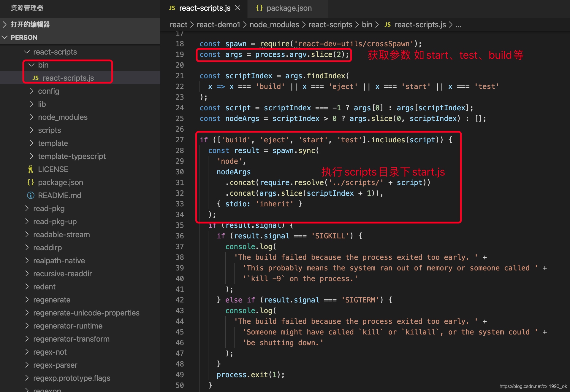Click the JS file icon beside react-scripts.js in bin

(36, 78)
